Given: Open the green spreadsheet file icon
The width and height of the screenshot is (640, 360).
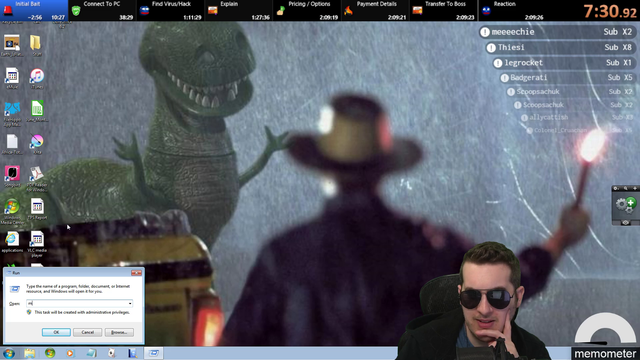Looking at the screenshot, I should [37, 111].
